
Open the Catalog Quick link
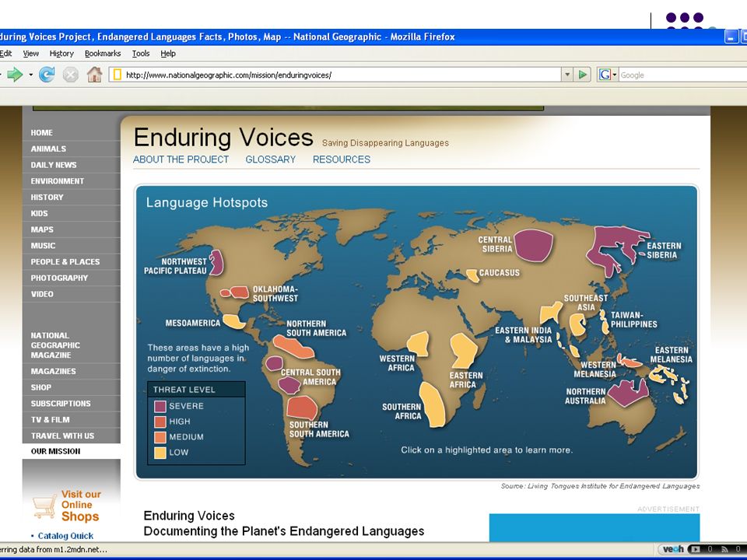(x=65, y=536)
